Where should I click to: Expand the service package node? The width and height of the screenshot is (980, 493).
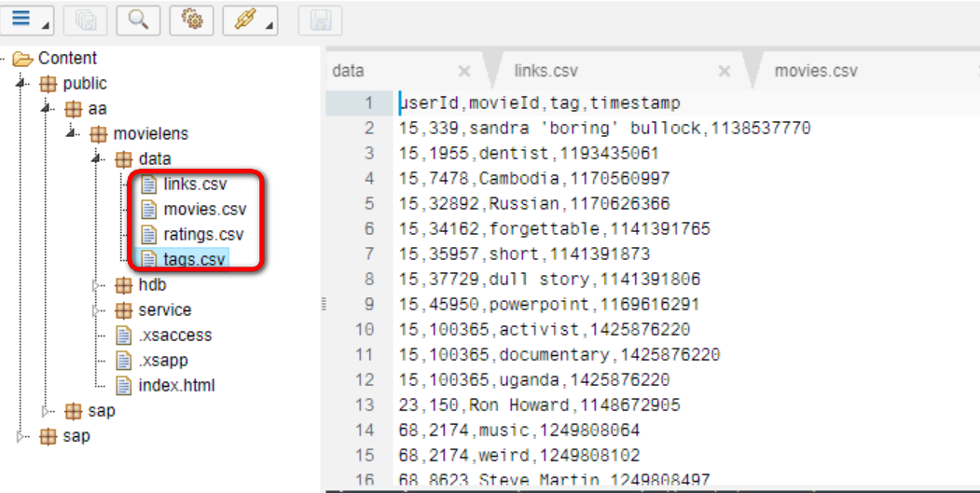coord(97,310)
